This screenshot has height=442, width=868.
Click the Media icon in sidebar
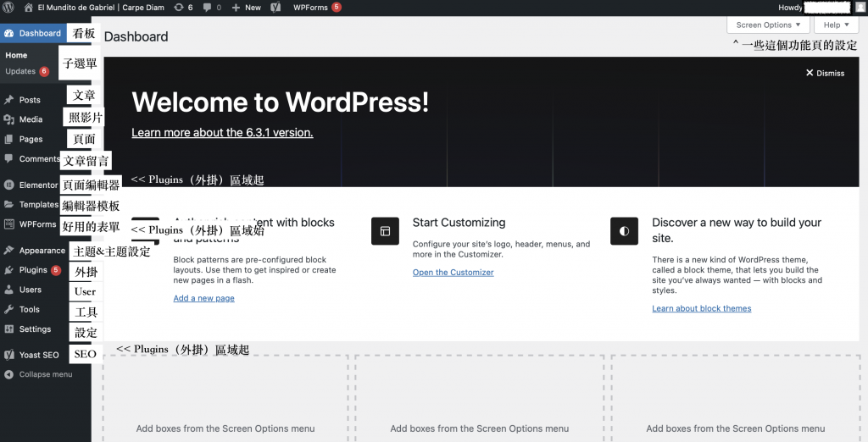click(8, 119)
